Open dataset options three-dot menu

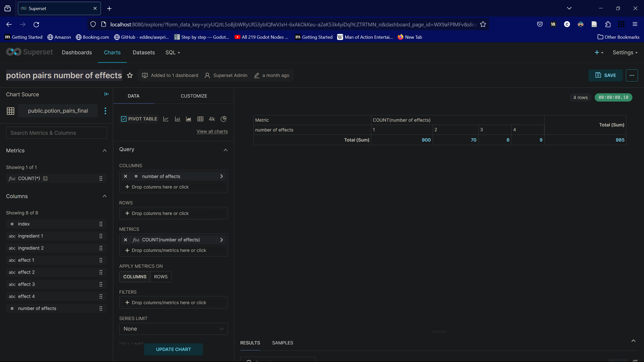[x=105, y=111]
